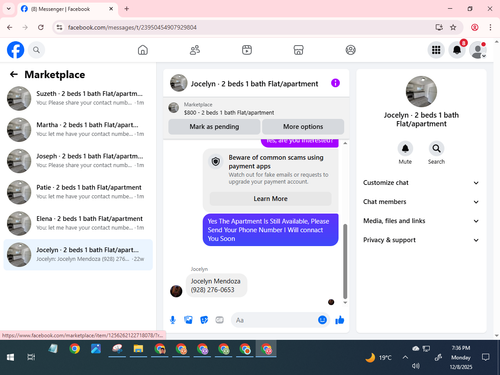Click the Mute bell icon in chat details
Image resolution: width=500 pixels, height=375 pixels.
coord(405,149)
